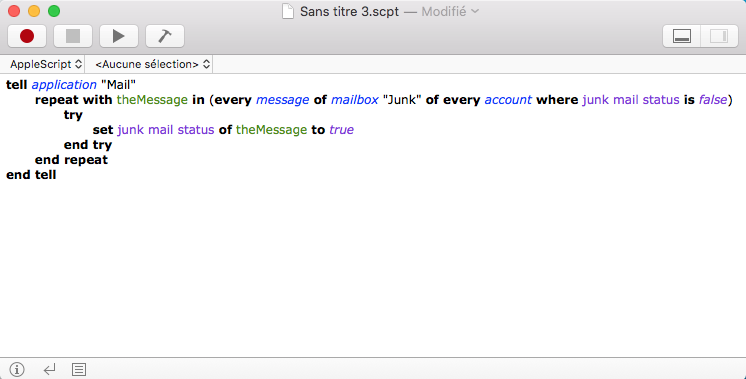Screen dimensions: 746x379
Task: Click the red Record button
Action: click(x=27, y=36)
